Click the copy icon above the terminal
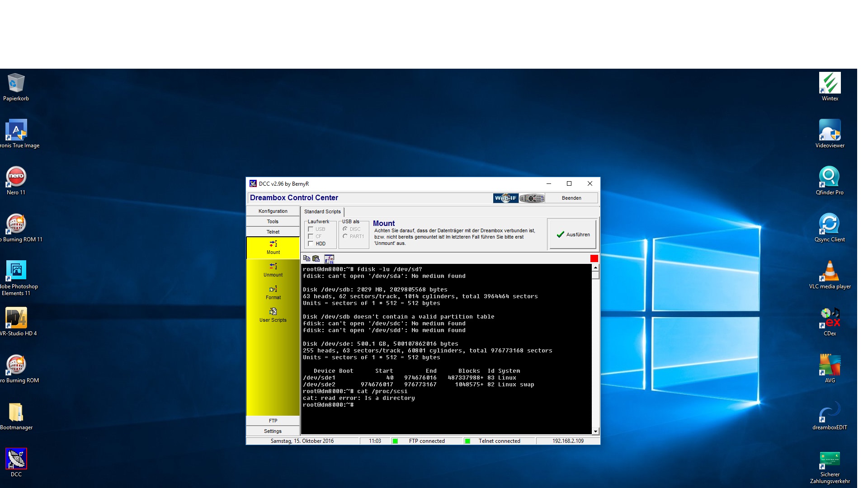Screen dimensions: 868x488 click(307, 258)
